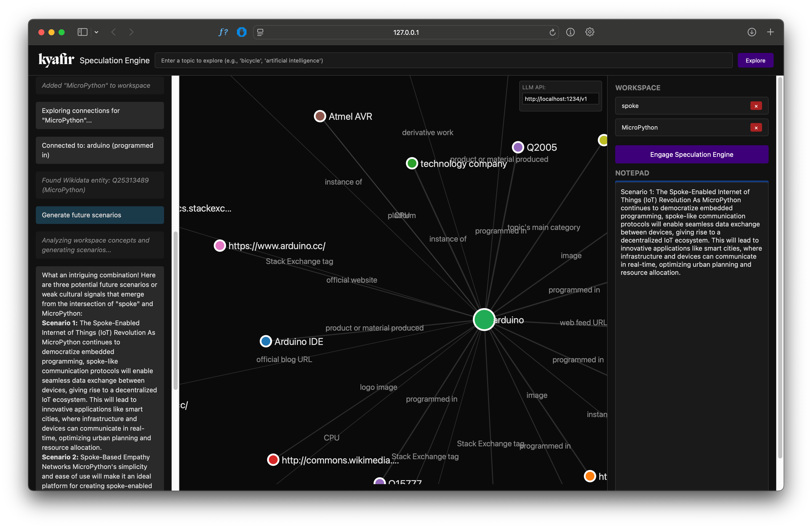Click the Atmel AVR brown node
812x528 pixels.
click(320, 116)
